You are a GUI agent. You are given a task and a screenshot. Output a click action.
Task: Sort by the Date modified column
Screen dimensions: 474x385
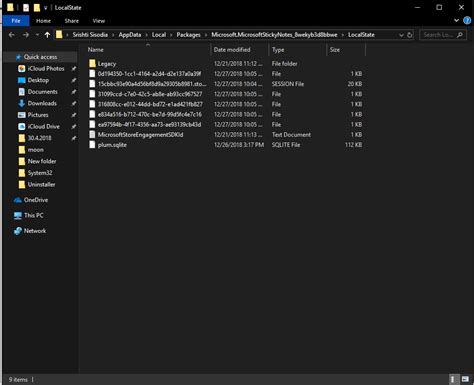pyautogui.click(x=232, y=50)
